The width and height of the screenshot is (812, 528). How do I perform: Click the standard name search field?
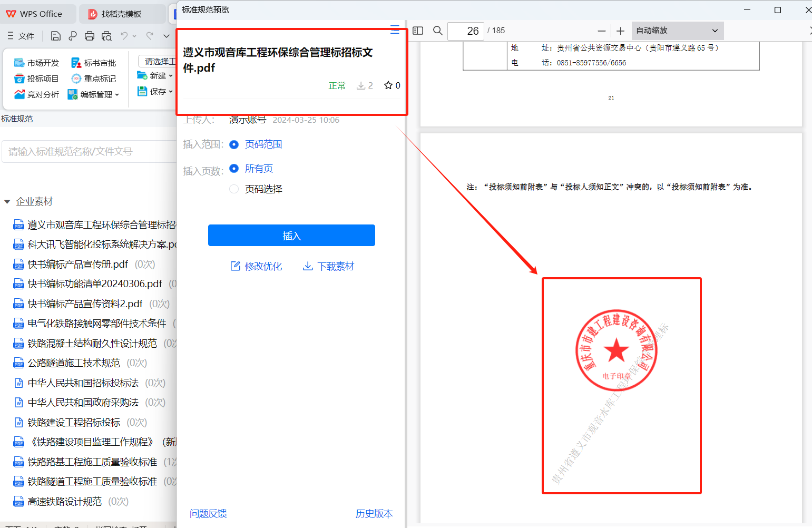[x=90, y=152]
